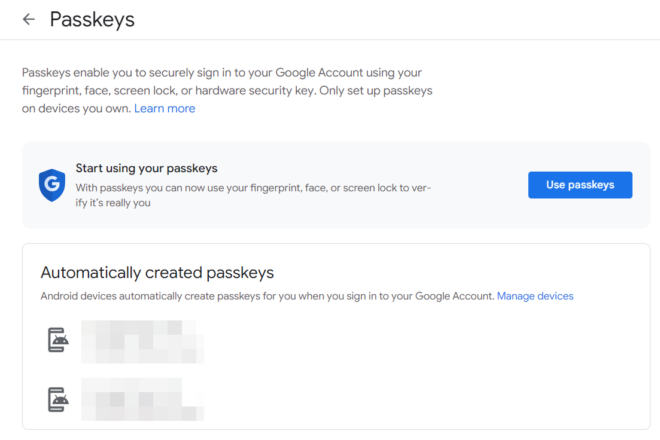This screenshot has height=440, width=660.
Task: Click the Passkeys page title
Action: (x=92, y=19)
